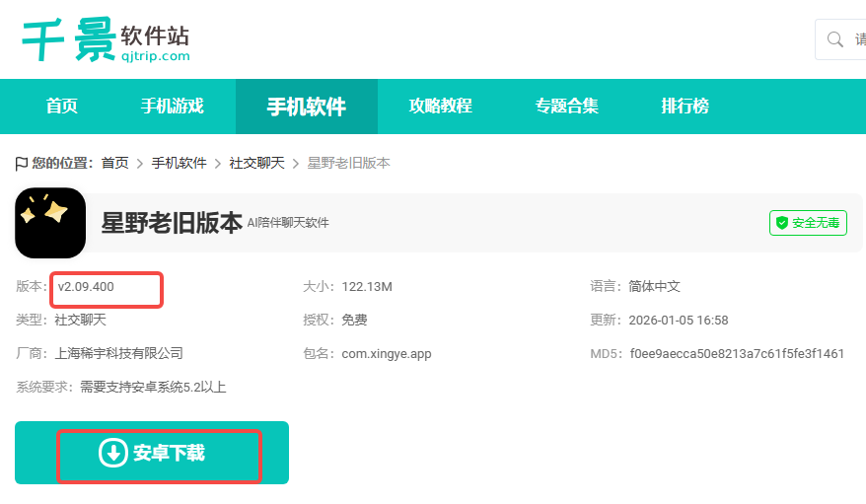The image size is (866, 504).
Task: Click the green 安全无毒 shield badge
Action: tap(808, 223)
